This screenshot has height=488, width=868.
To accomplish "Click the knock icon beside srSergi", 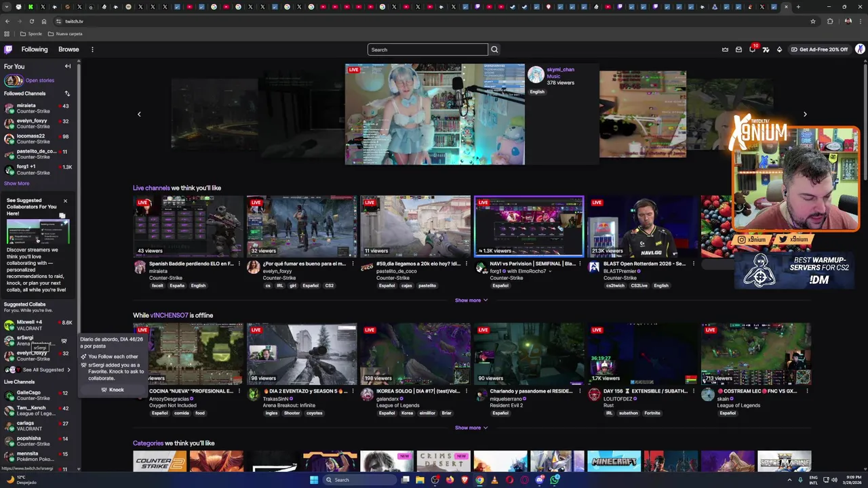I will 64,341.
